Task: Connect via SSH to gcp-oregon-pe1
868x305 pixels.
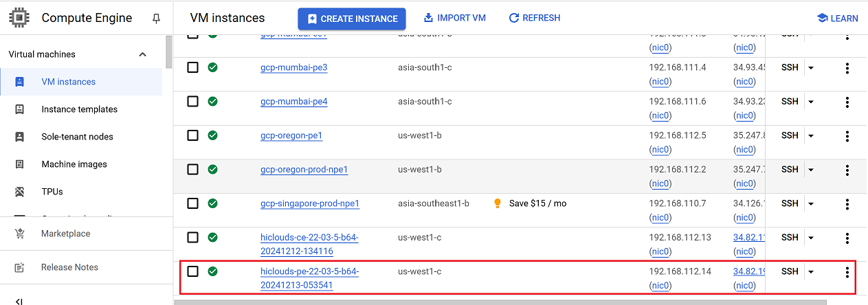Action: coord(790,135)
